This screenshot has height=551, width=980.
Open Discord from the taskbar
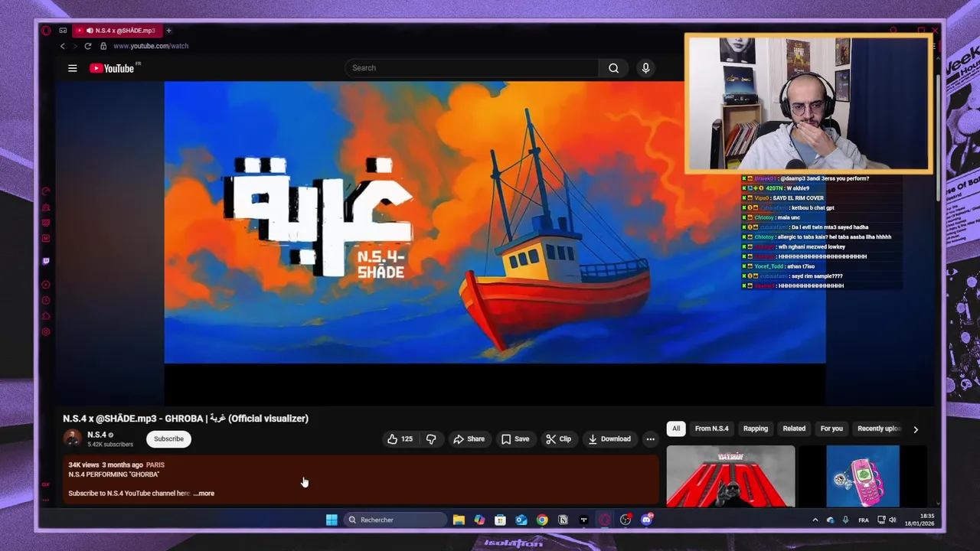click(647, 520)
